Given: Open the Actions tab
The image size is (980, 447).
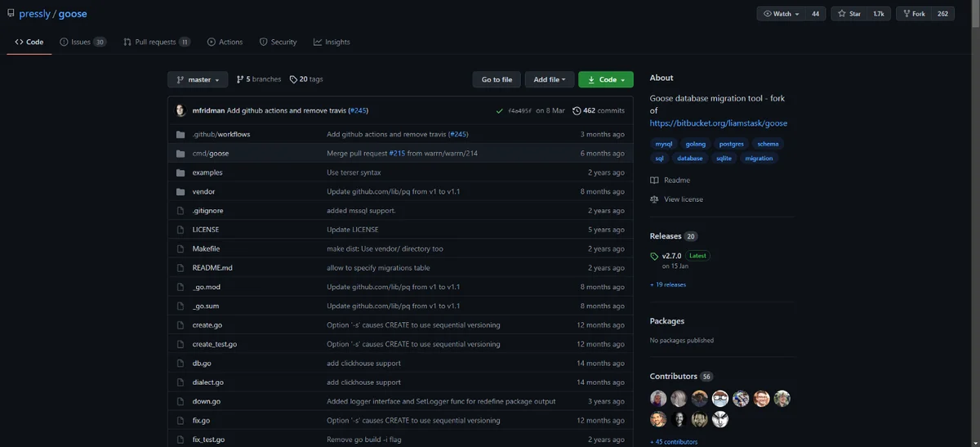Looking at the screenshot, I should [225, 42].
